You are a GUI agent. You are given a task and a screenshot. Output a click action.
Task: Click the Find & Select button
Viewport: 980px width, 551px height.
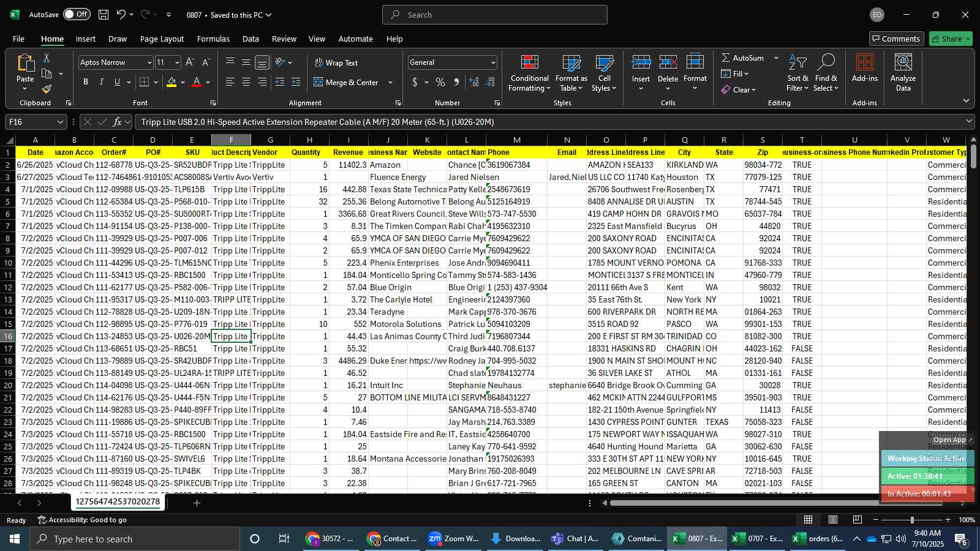click(x=826, y=73)
